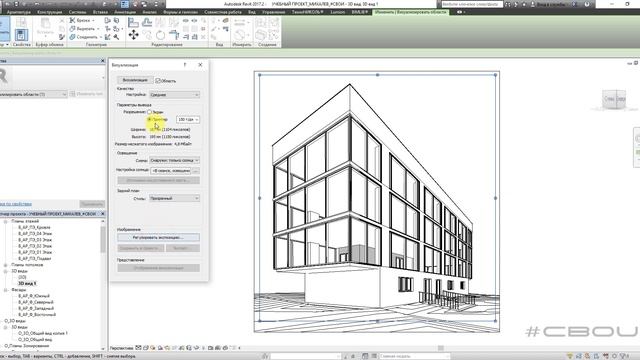640x360 pixels.
Task: Click the Экспорт button in the dialog
Action: tap(182, 248)
